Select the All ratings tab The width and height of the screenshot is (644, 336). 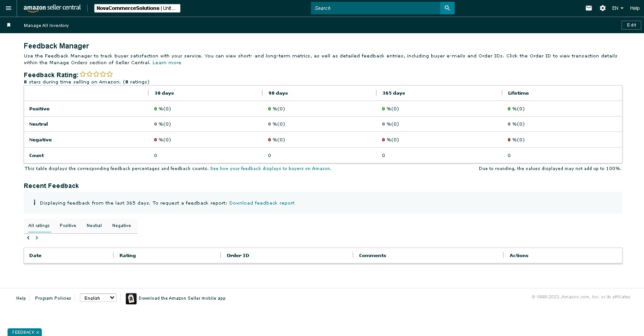pos(39,226)
